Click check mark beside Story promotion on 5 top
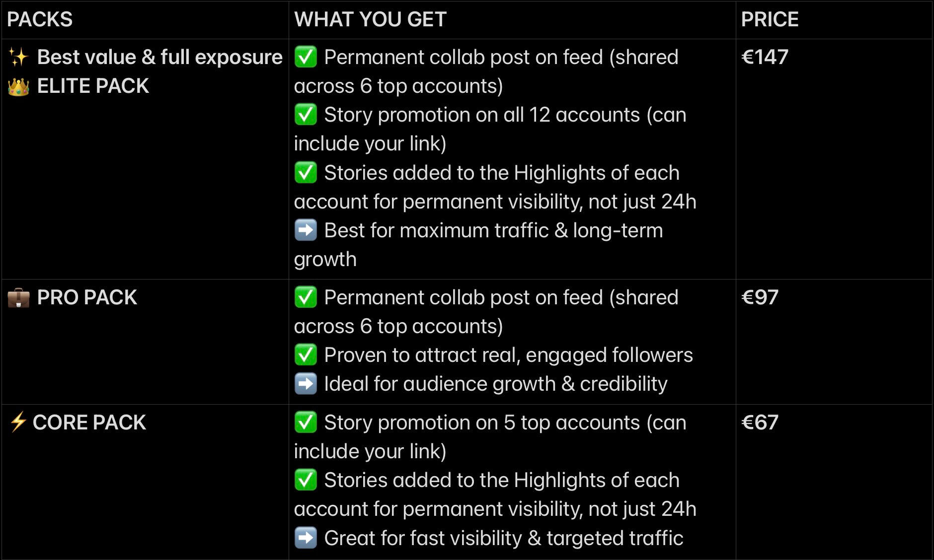 pos(306,422)
